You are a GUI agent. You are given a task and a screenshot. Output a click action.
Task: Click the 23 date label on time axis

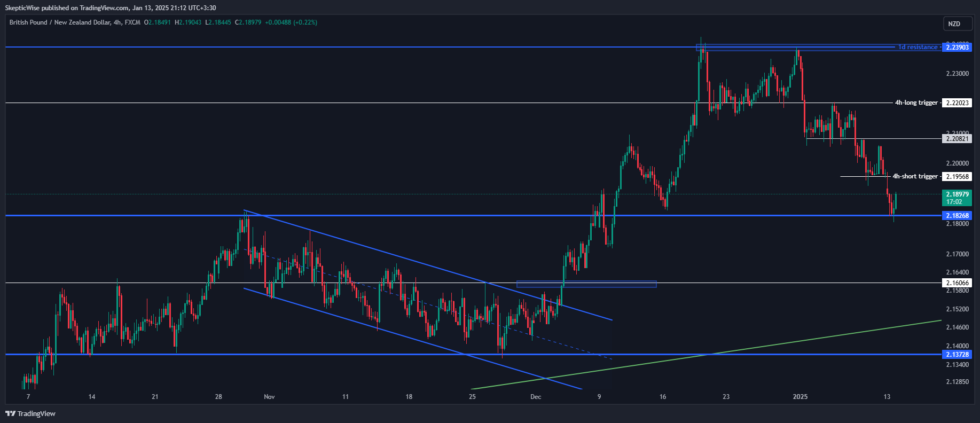pos(726,397)
